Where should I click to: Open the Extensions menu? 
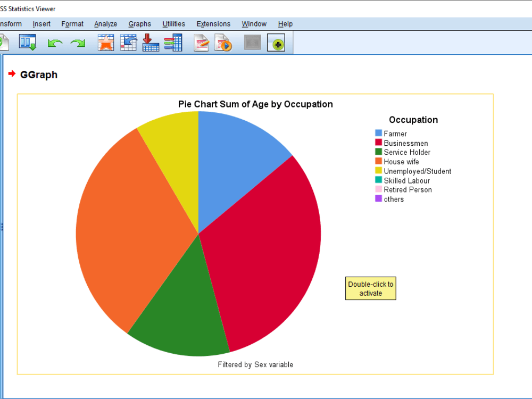pyautogui.click(x=213, y=24)
